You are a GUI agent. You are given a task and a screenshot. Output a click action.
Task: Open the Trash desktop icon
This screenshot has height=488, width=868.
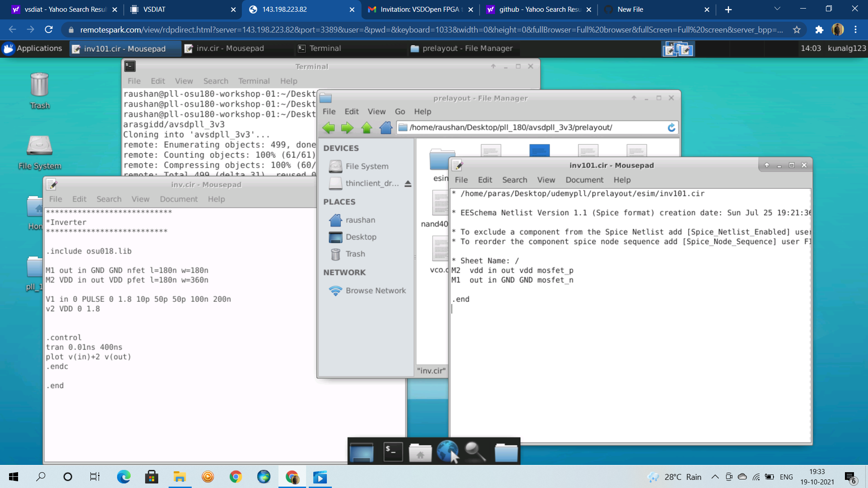[x=40, y=91]
